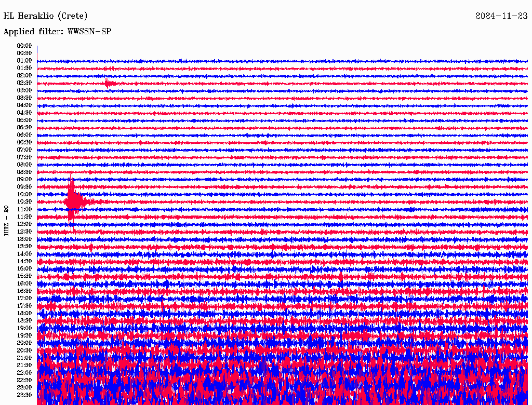532x405 pixels.
Task: Select the 07:00 time label
Action: [24, 150]
